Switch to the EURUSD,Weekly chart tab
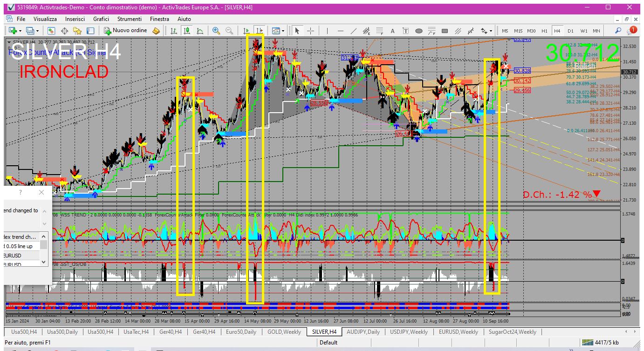This screenshot has height=351, width=644. pyautogui.click(x=459, y=332)
